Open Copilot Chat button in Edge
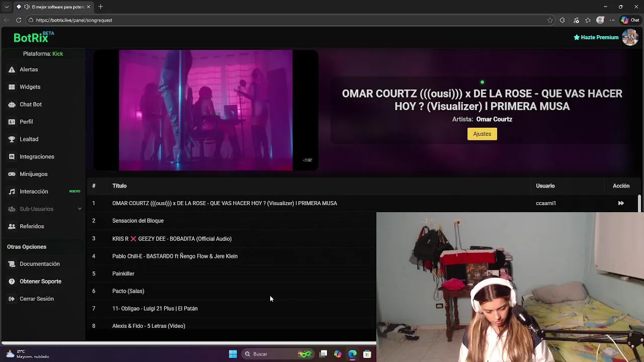This screenshot has height=362, width=644. (630, 20)
